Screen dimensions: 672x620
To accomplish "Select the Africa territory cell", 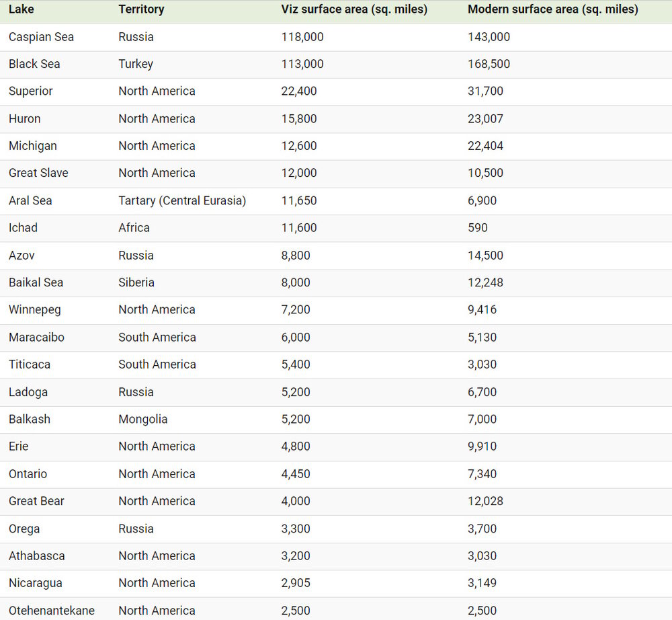I will click(x=134, y=227).
